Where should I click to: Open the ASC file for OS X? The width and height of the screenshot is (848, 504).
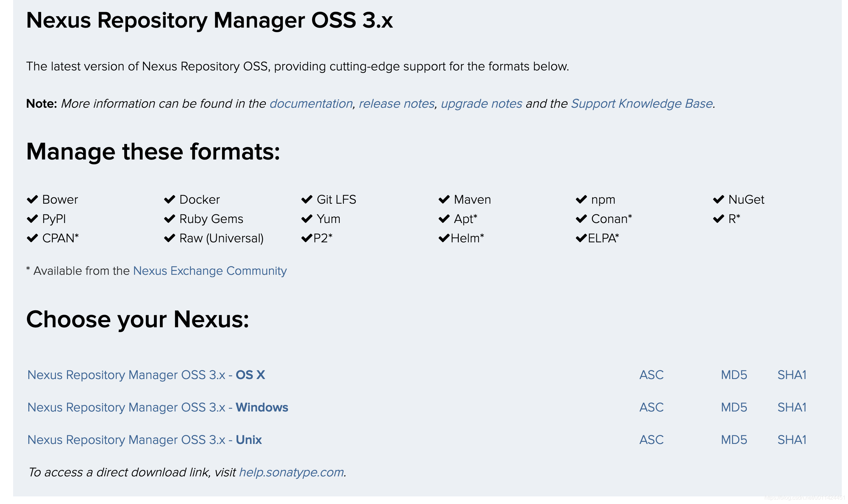pyautogui.click(x=652, y=375)
